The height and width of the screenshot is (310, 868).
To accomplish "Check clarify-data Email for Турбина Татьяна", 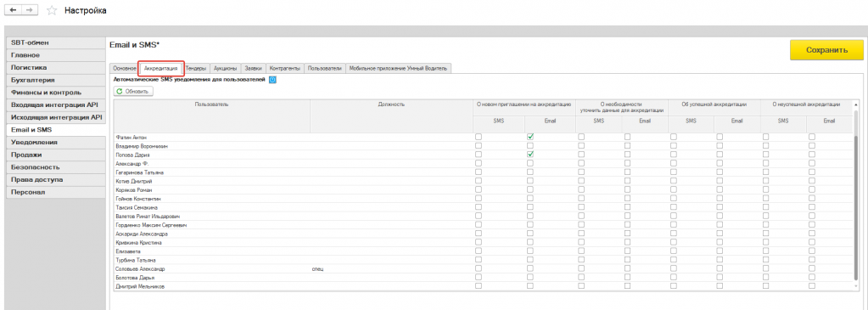I will (x=627, y=260).
